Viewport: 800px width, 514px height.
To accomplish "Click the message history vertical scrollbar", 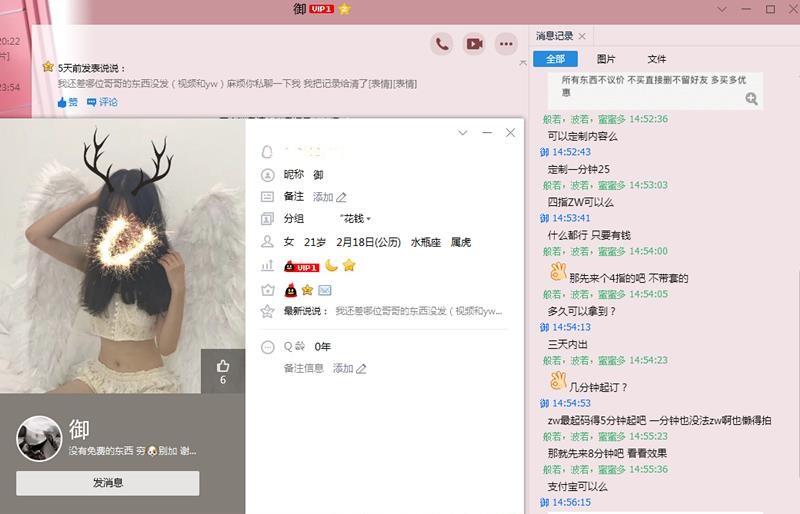I will click(797, 373).
